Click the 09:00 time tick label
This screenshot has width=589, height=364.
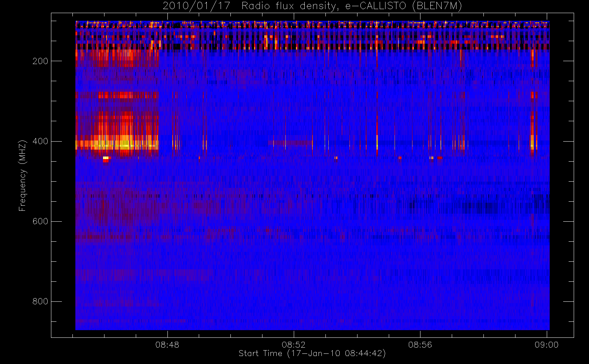click(546, 345)
